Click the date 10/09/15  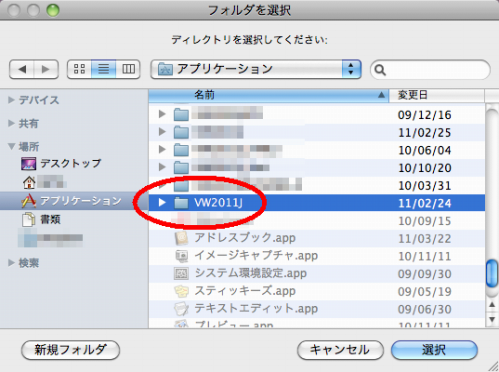425,221
